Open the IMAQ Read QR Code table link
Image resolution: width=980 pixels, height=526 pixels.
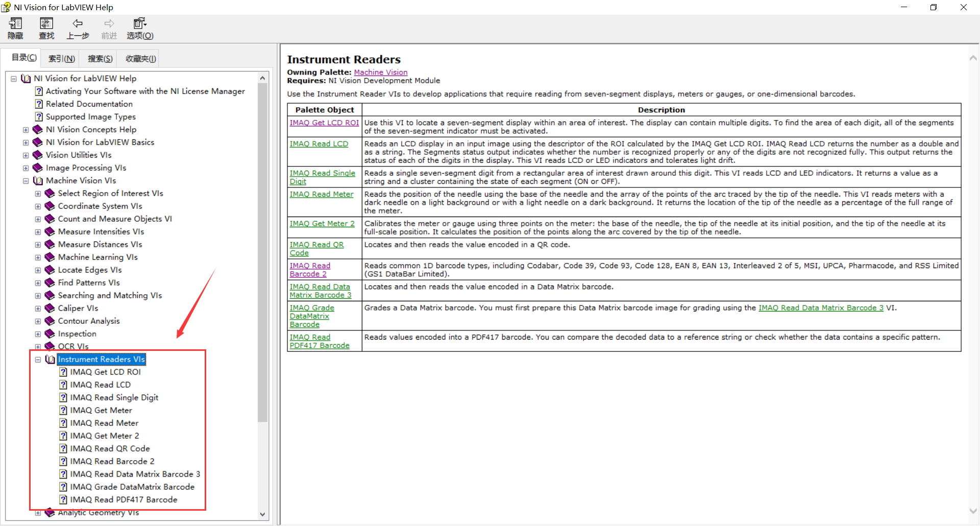tap(316, 249)
